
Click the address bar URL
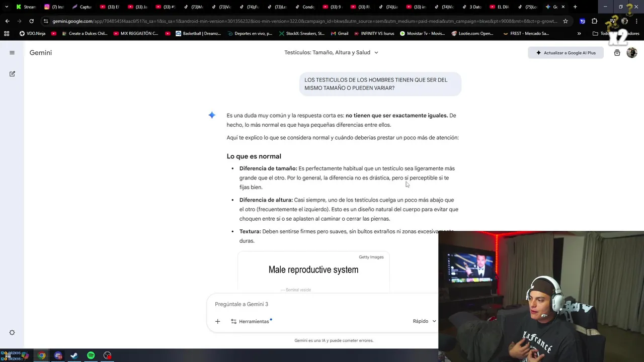(x=304, y=21)
